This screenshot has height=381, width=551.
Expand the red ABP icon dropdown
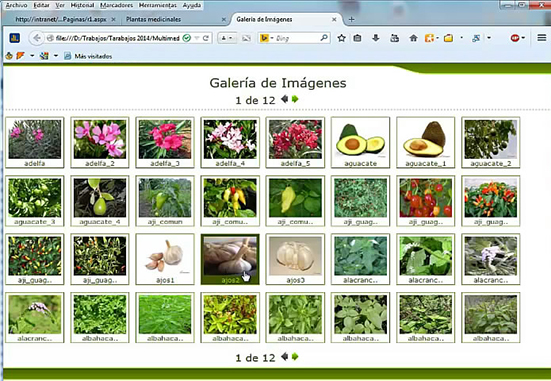pos(523,38)
